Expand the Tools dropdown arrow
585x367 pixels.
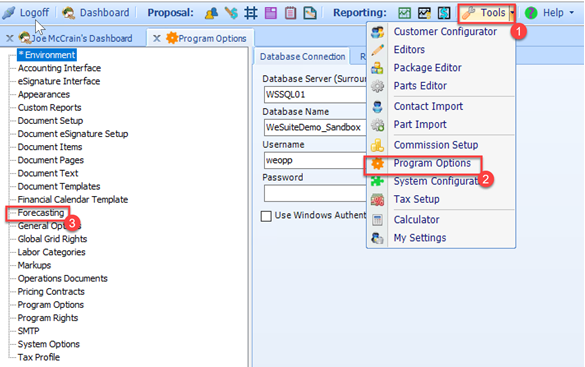512,13
